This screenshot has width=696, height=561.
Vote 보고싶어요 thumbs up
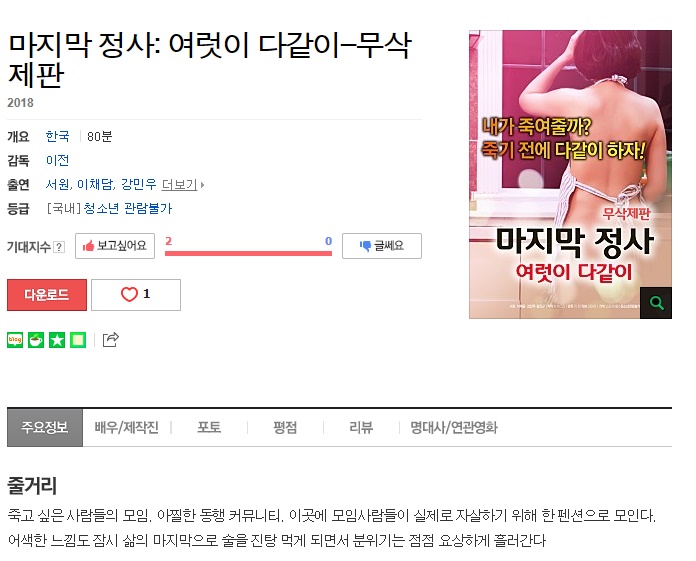pyautogui.click(x=115, y=246)
